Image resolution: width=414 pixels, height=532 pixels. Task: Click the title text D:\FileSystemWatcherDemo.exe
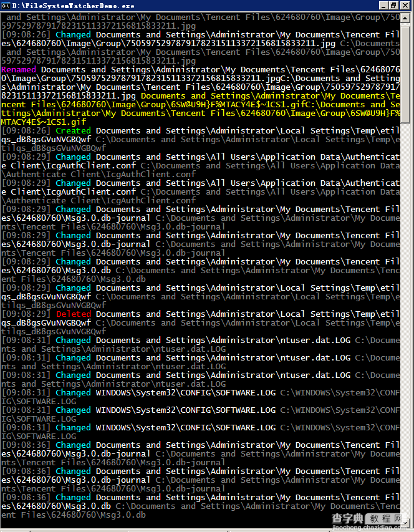(x=73, y=6)
